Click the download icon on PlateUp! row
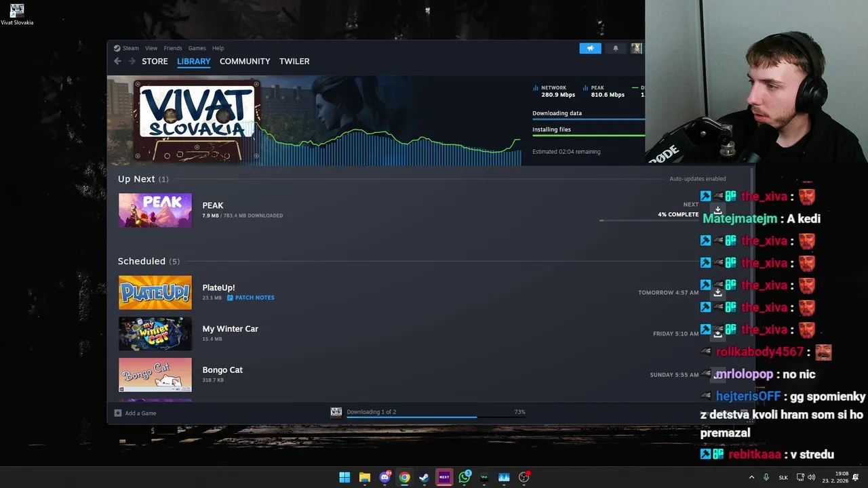The width and height of the screenshot is (868, 488). coord(717,292)
